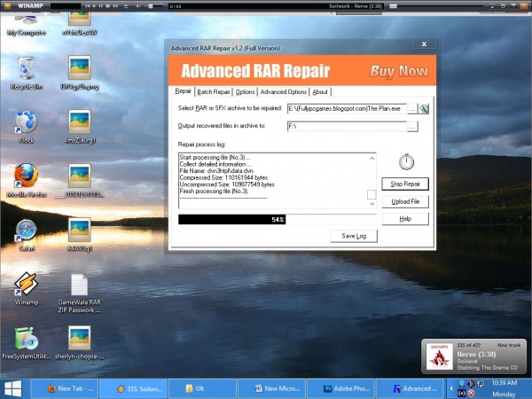This screenshot has height=399, width=532.
Task: Select the Mozilla Firefox desktop shortcut
Action: 26,181
